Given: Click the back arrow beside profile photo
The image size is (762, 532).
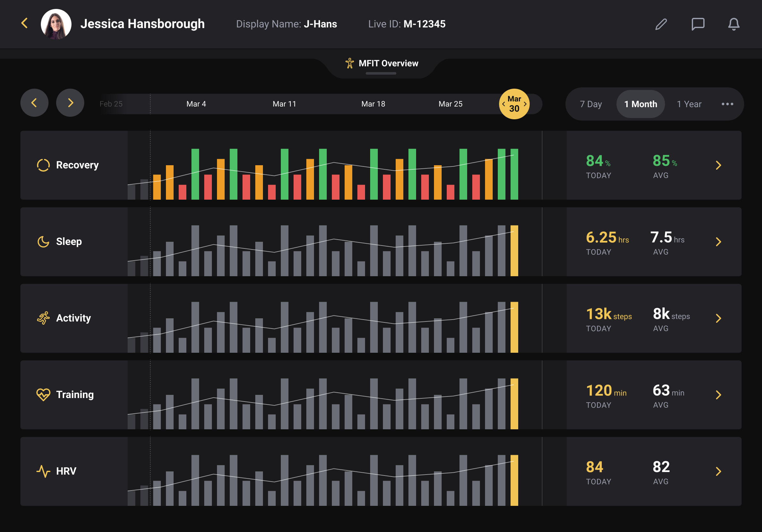Looking at the screenshot, I should (x=25, y=23).
